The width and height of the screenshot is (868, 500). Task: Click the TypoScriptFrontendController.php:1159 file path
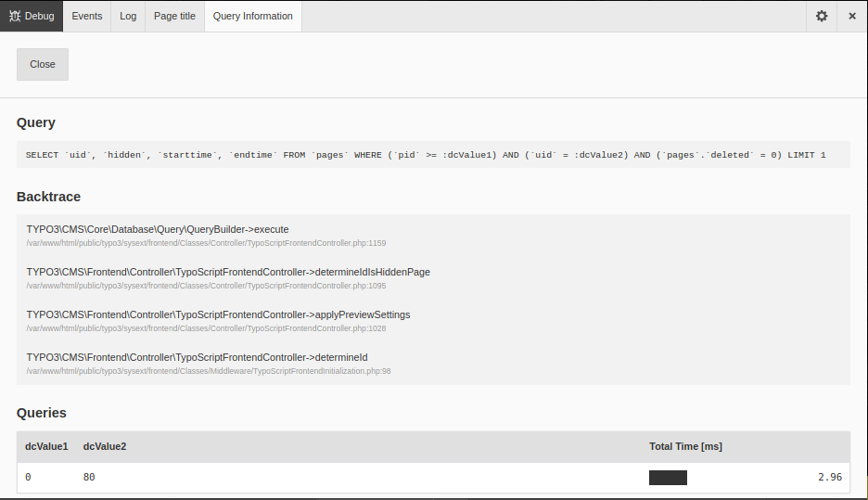(x=206, y=243)
